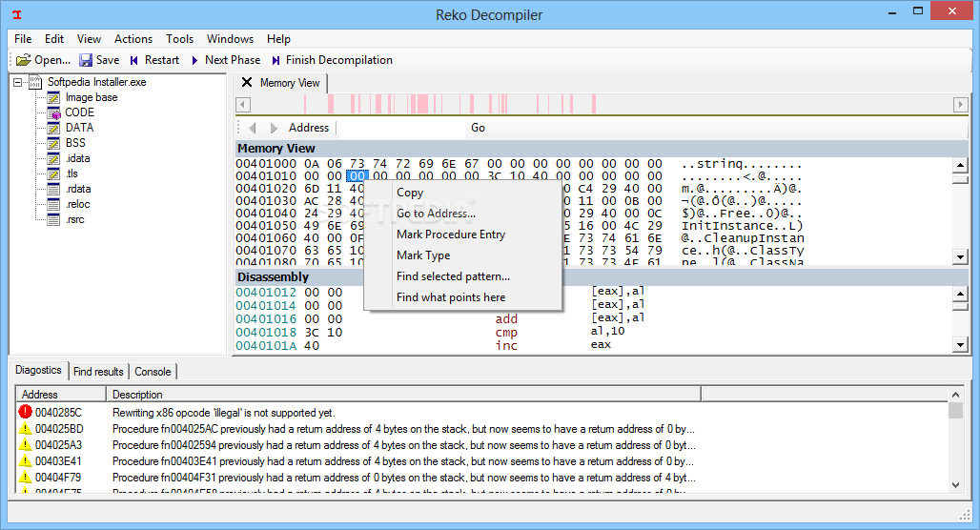Click the Go button
The image size is (980, 530).
tap(479, 128)
